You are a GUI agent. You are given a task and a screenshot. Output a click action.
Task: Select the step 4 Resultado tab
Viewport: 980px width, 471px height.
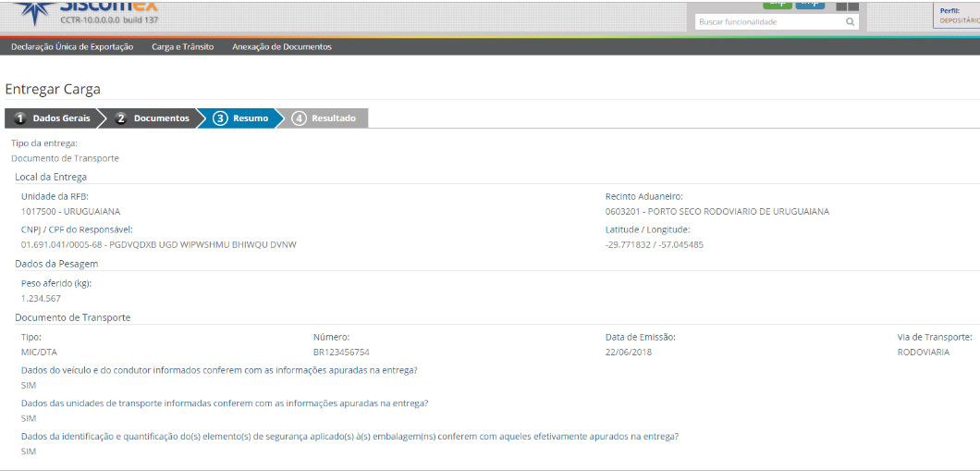point(325,118)
